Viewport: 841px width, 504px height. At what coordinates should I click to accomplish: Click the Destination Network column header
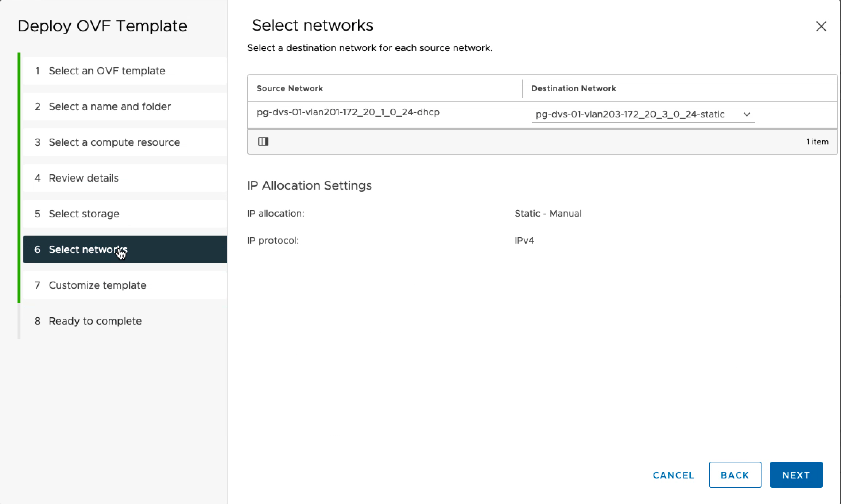[x=573, y=89]
